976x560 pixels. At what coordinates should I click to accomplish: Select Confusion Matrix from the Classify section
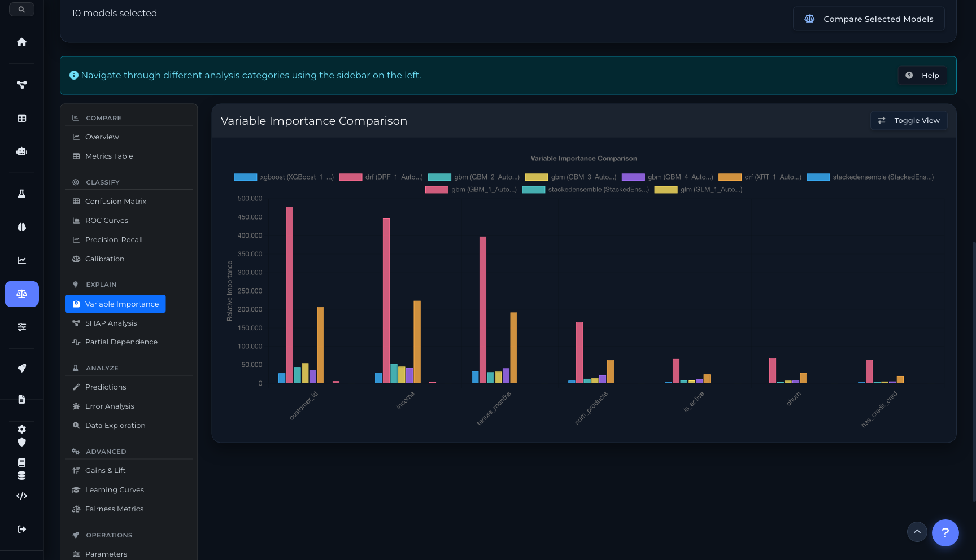[115, 202]
